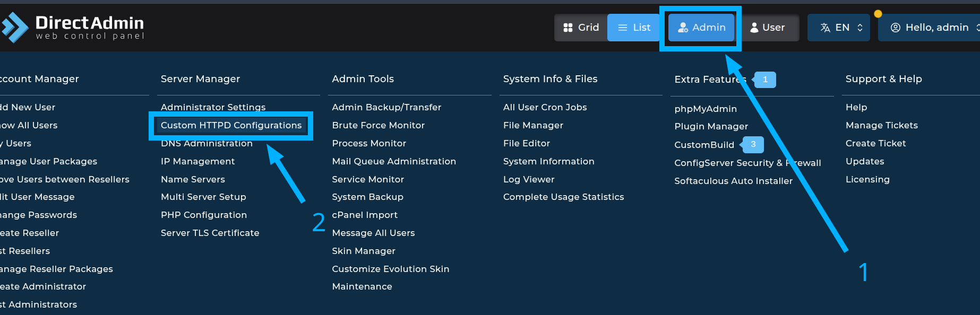Open Create Ticket
This screenshot has height=315, width=980.
(x=875, y=143)
